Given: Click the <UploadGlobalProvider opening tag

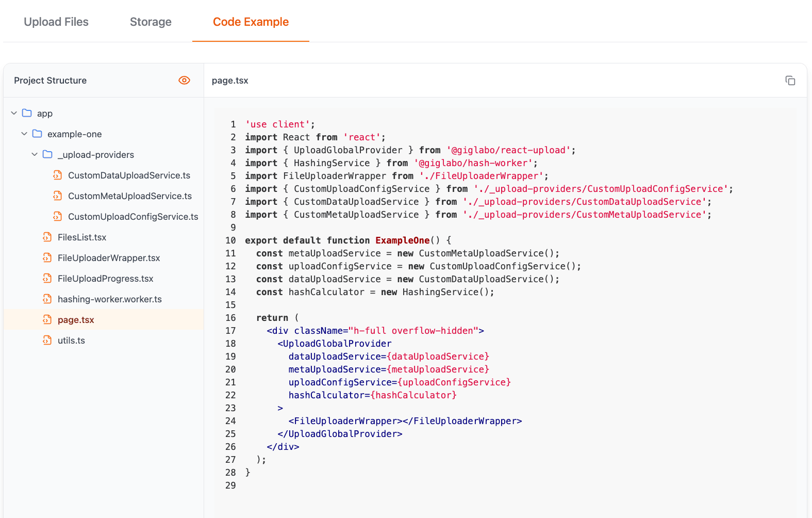Looking at the screenshot, I should [335, 344].
